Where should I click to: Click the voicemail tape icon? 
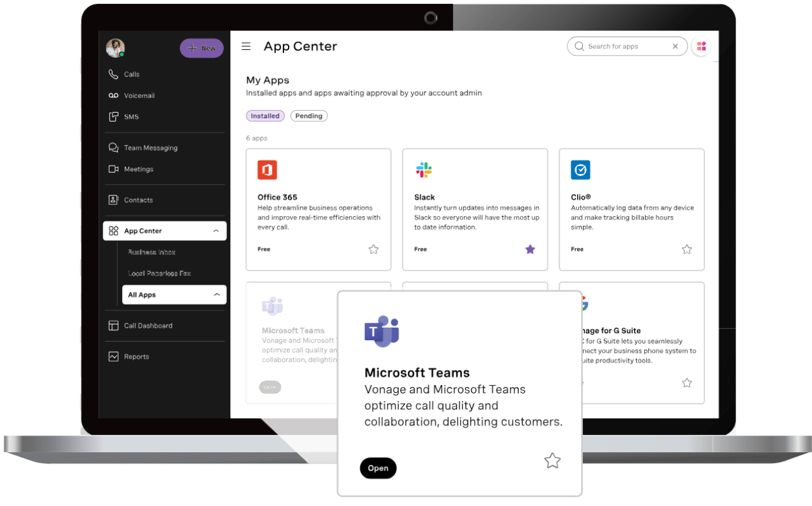[x=113, y=96]
